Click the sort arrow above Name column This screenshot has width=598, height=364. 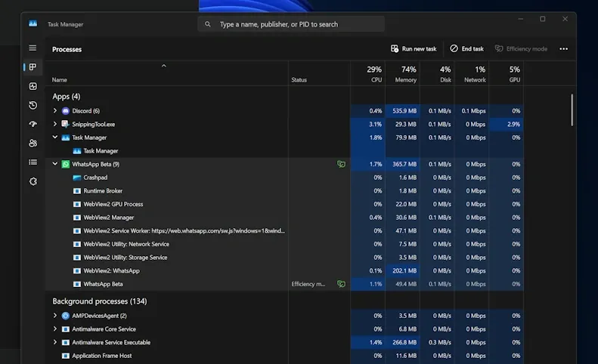point(163,66)
